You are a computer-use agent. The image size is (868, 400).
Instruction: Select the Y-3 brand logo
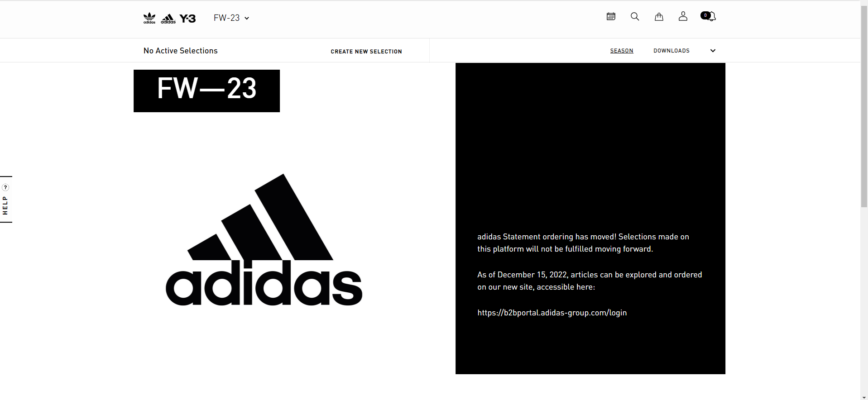tap(187, 19)
